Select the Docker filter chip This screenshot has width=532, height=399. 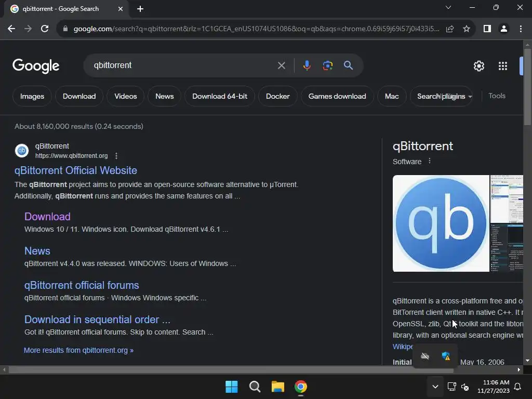[x=278, y=96]
